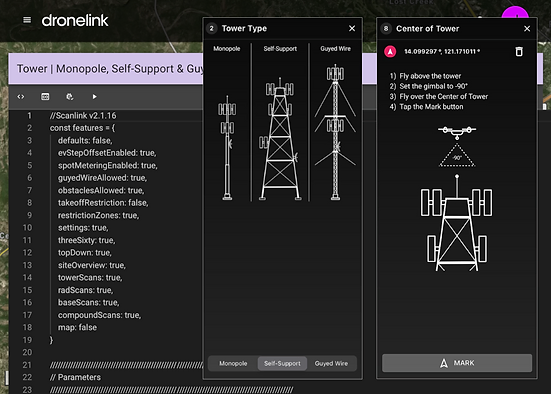Screen dimensions: 551x394
Task: Click the pink location arrow icon
Action: tap(390, 52)
